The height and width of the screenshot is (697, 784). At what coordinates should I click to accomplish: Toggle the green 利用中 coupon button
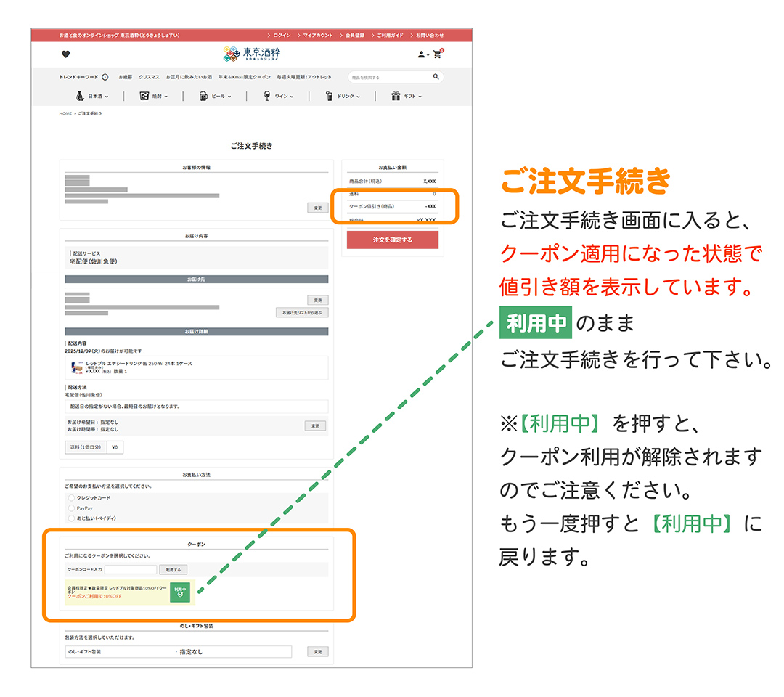[x=179, y=593]
